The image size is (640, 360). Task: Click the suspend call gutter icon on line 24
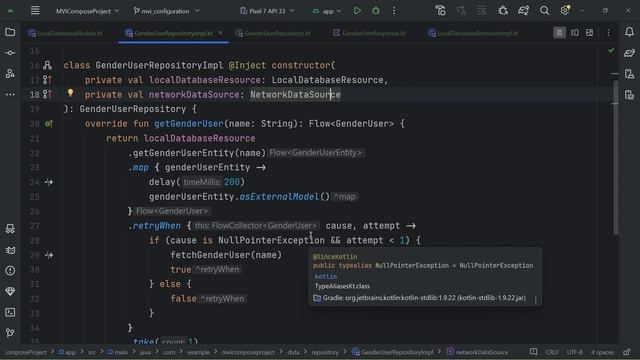point(49,182)
